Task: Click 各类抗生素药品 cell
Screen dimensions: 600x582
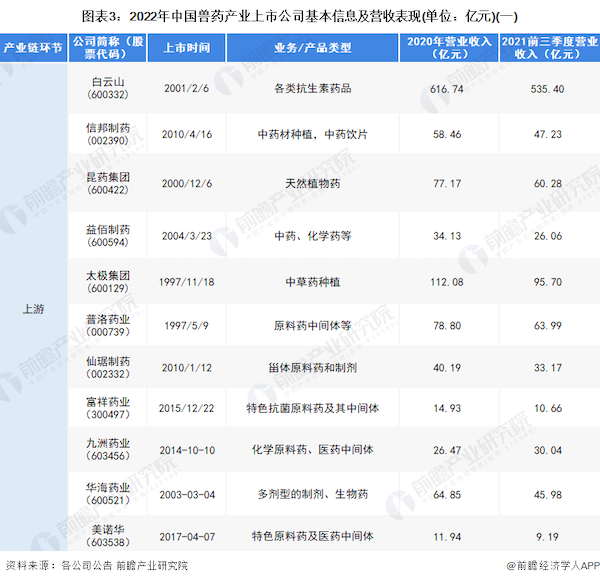Action: pos(313,88)
